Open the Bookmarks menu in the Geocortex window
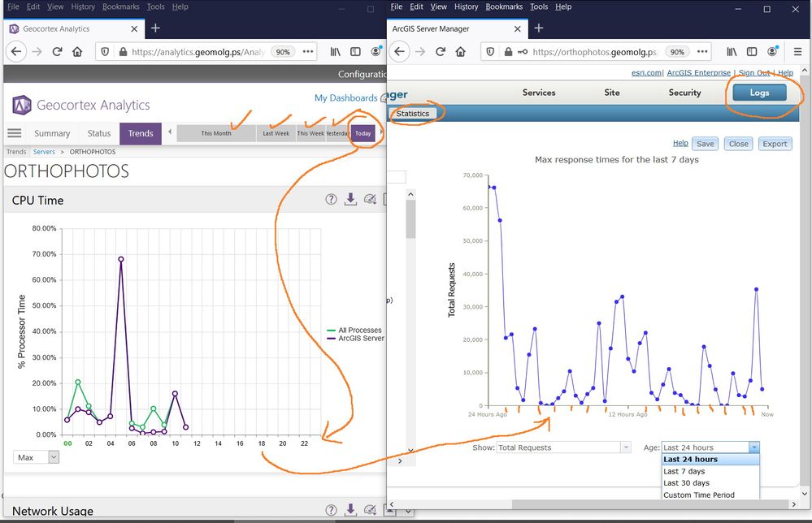 120,6
